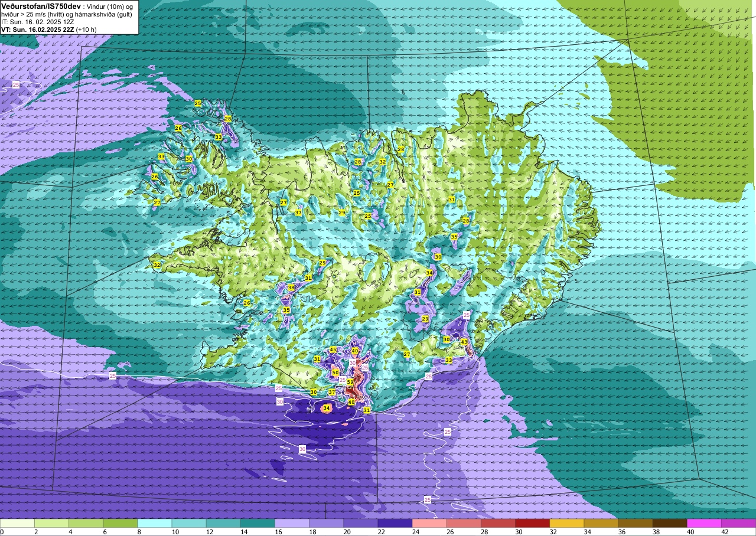Click the Veðurstofan/IS750dev title text
This screenshot has width=756, height=536.
pyautogui.click(x=40, y=5)
